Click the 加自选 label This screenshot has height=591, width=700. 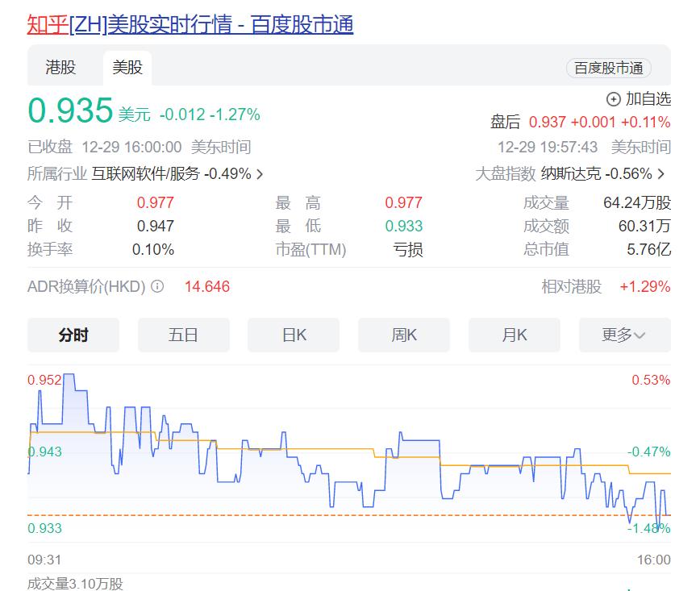click(x=648, y=99)
